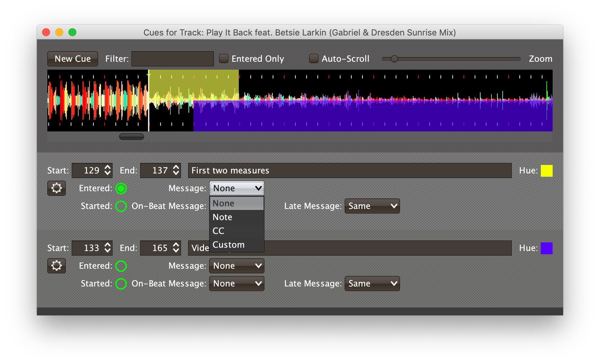Click the Start stepper showing 133
The image size is (600, 364).
pyautogui.click(x=92, y=248)
